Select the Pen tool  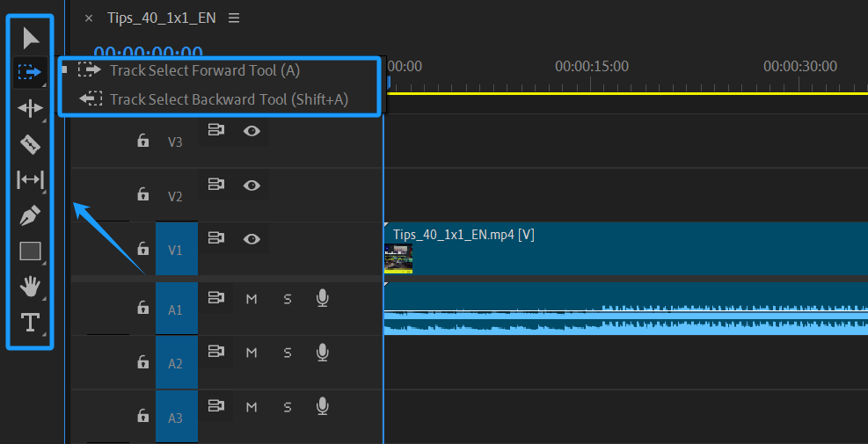click(x=31, y=215)
